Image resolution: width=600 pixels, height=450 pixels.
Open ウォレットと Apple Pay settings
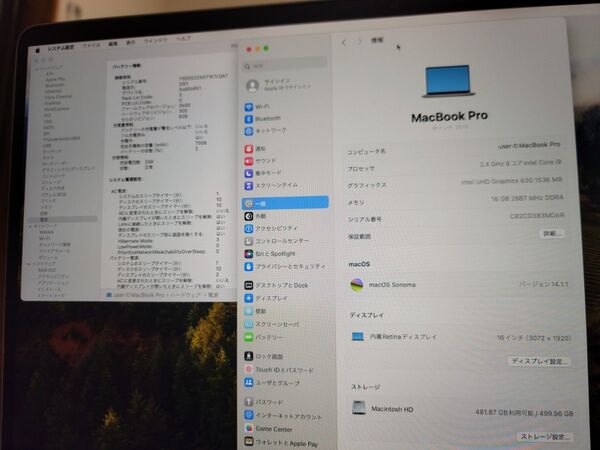pos(281,442)
